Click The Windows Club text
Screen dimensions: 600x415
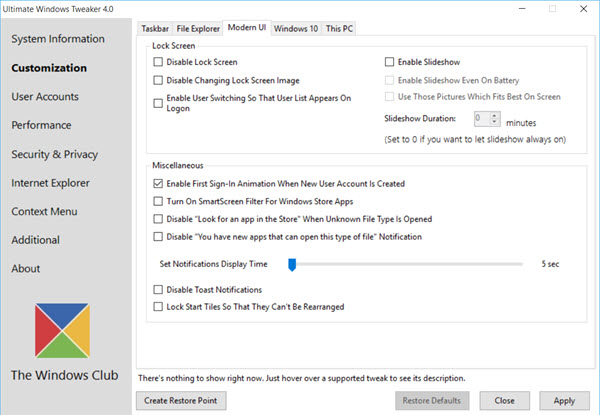pos(64,375)
